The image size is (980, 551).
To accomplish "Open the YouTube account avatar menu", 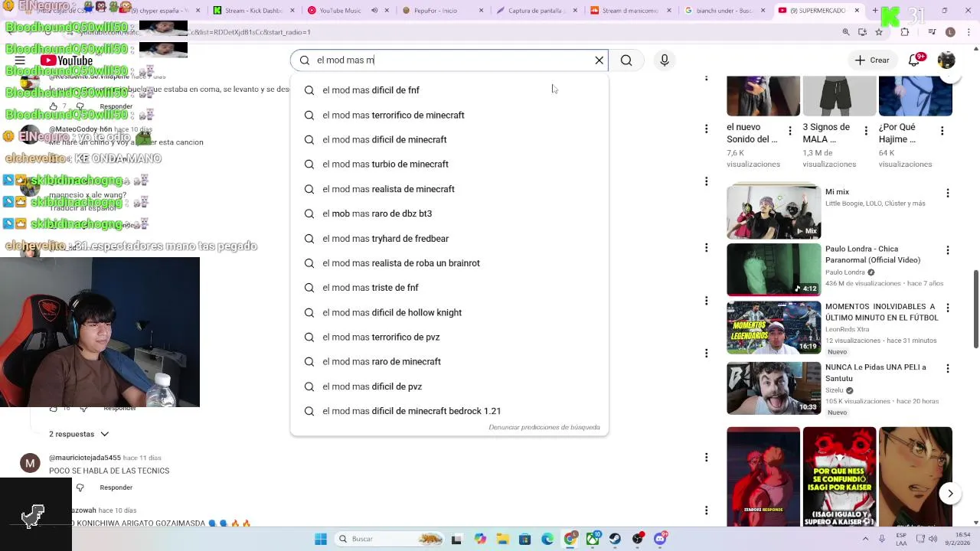I will pyautogui.click(x=946, y=60).
